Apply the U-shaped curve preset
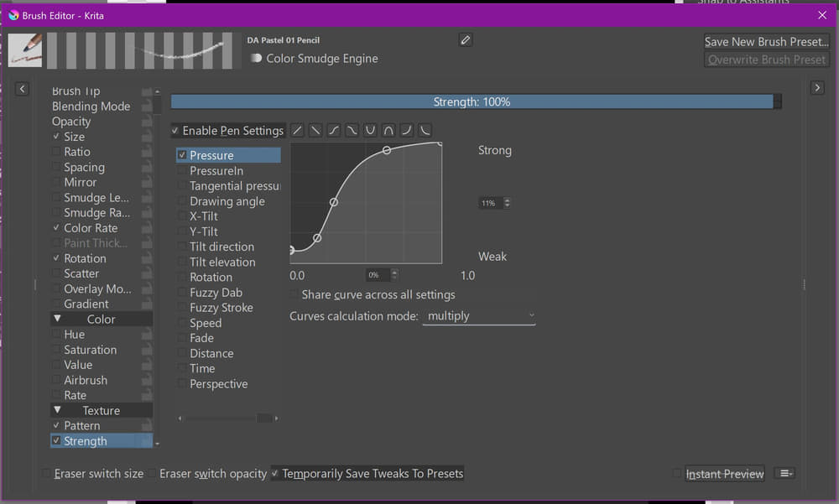This screenshot has width=839, height=504. click(370, 131)
